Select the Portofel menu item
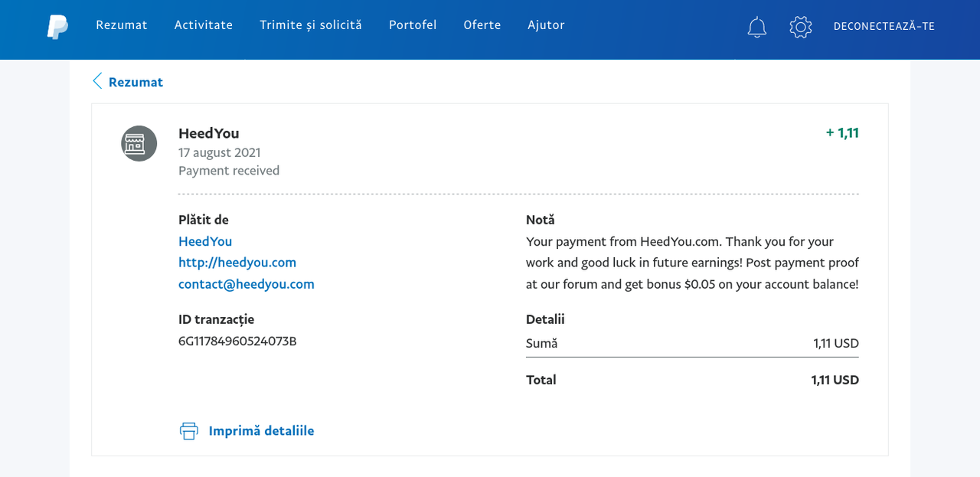980x477 pixels. coord(413,25)
